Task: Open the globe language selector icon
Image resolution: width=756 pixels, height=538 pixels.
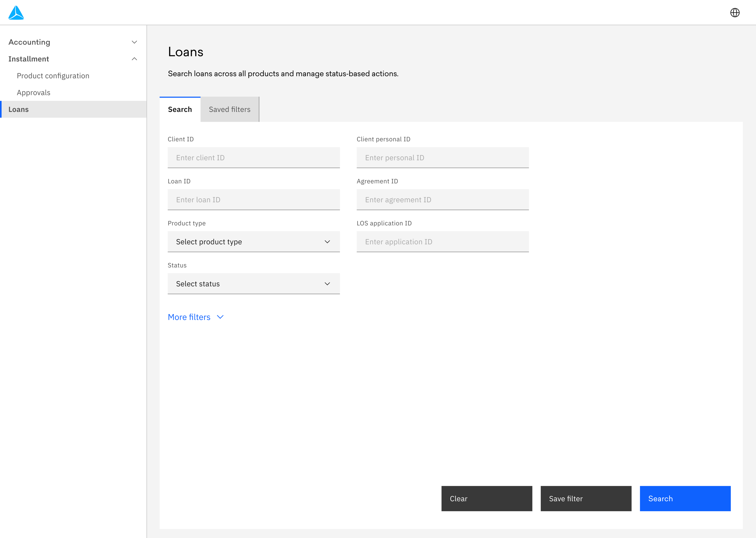Action: 735,13
